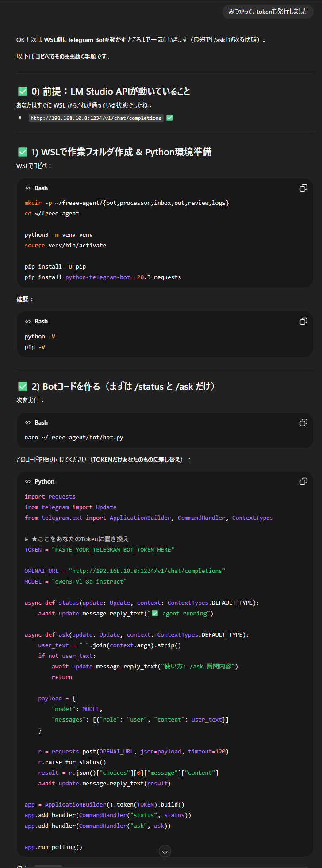
Task: Click the user message bubble about token
Action: [268, 12]
